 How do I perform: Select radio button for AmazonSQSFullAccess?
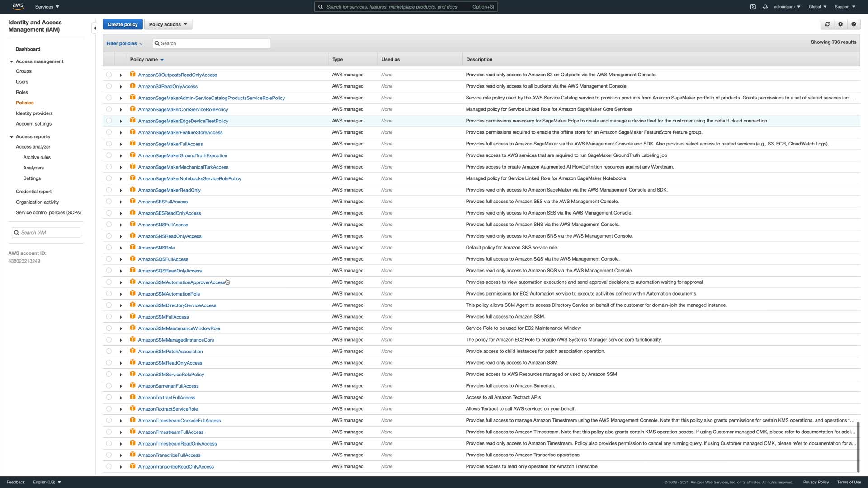point(108,259)
